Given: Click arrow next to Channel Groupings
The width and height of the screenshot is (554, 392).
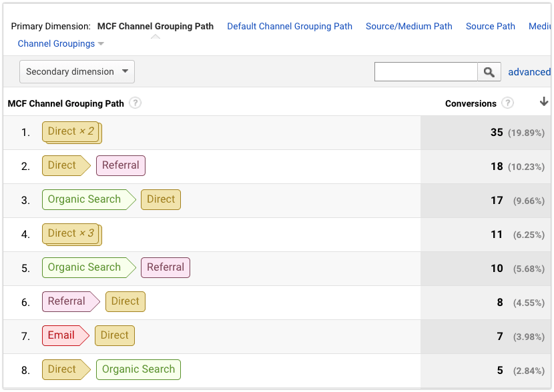Looking at the screenshot, I should point(101,44).
